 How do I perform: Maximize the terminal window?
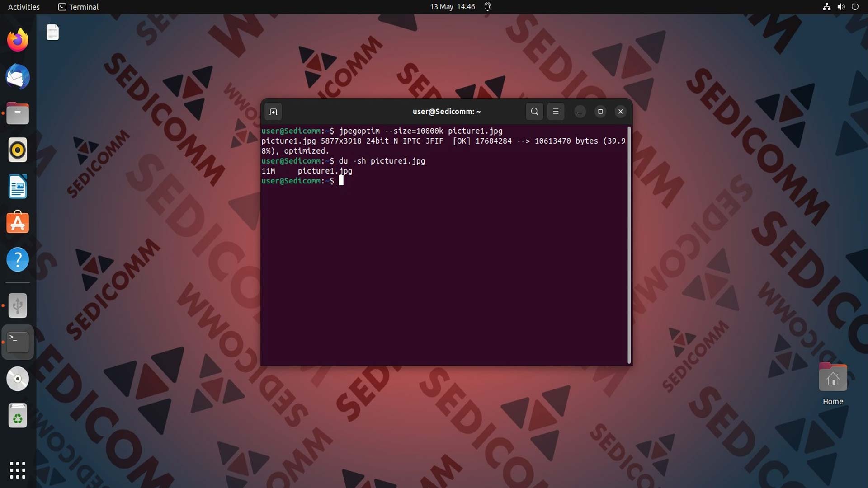[x=600, y=112]
